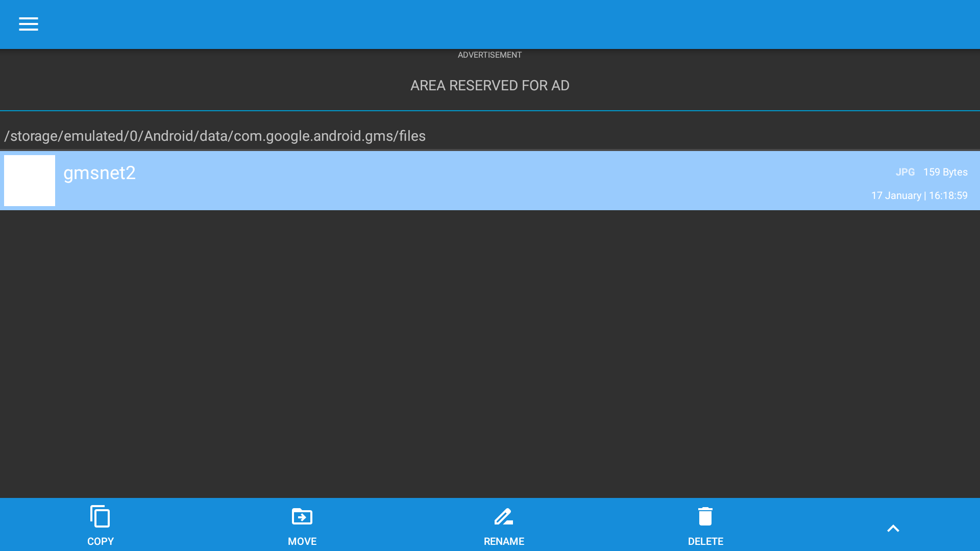Click the Rename pencil icon
Screen dimensions: 980x551
[x=504, y=516]
